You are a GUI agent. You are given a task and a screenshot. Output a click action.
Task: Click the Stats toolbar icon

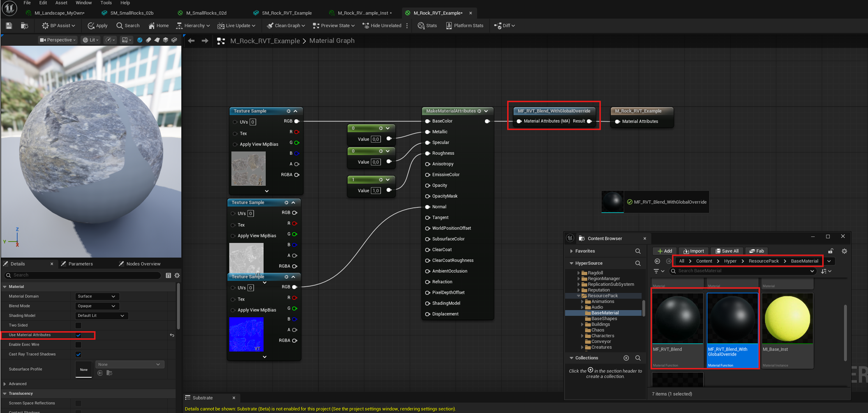[x=421, y=25]
